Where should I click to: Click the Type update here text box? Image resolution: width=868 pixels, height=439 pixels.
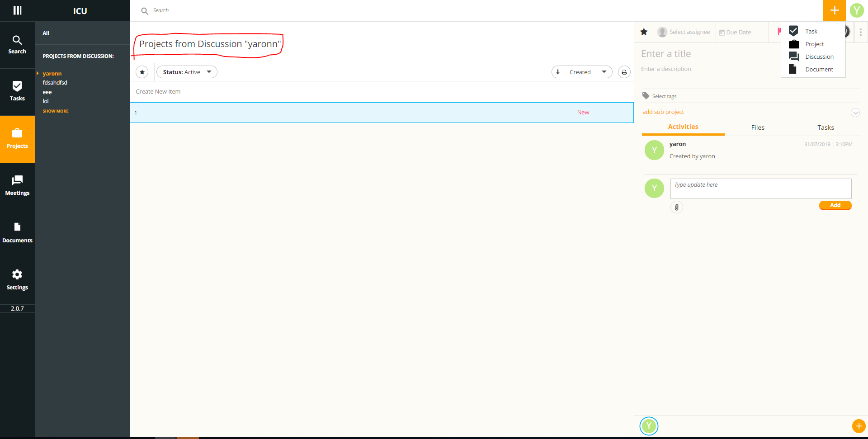coord(761,189)
